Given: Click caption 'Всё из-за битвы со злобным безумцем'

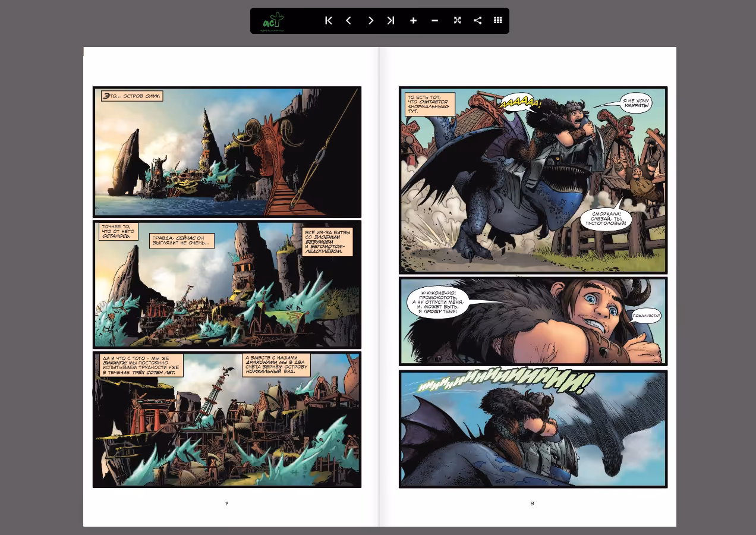Looking at the screenshot, I should [327, 242].
